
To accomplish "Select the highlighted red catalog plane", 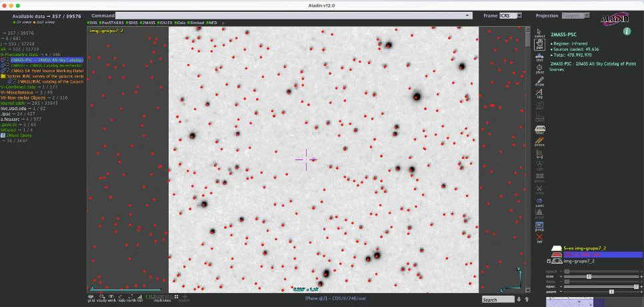I will click(596, 255).
